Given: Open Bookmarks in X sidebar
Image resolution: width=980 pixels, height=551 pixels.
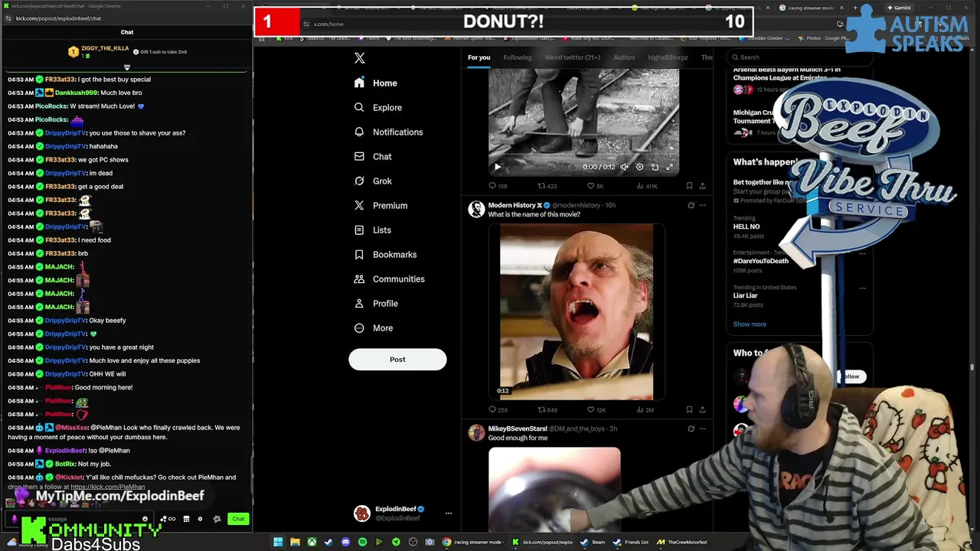Looking at the screenshot, I should tap(385, 254).
